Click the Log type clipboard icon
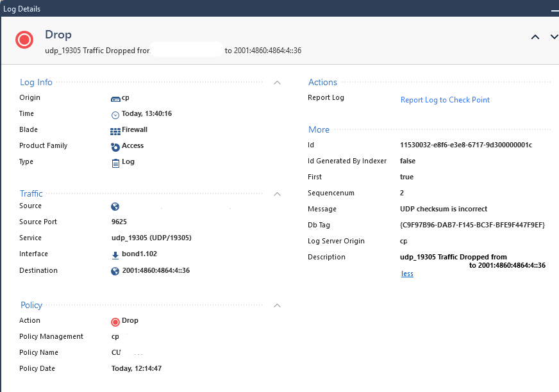559x392 pixels. pos(115,163)
